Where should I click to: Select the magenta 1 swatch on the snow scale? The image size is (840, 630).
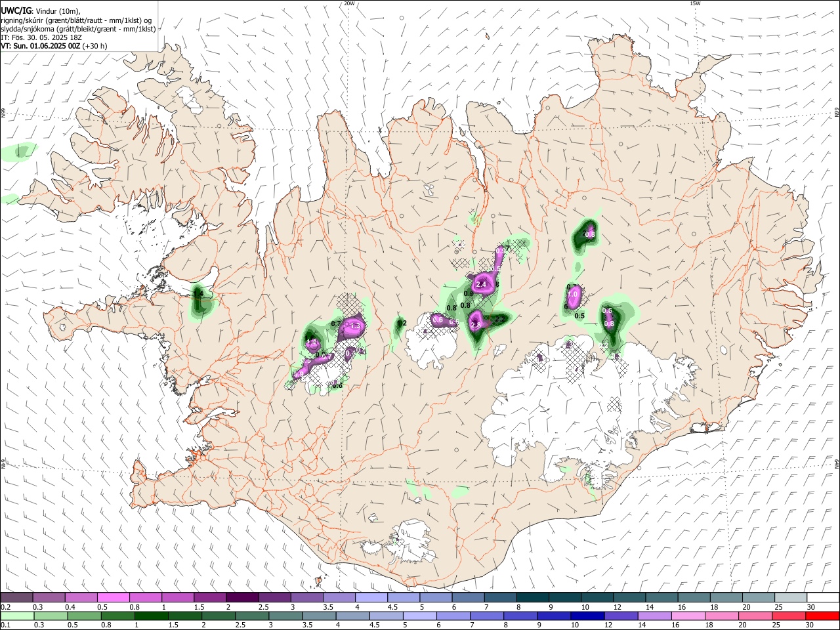(x=177, y=598)
